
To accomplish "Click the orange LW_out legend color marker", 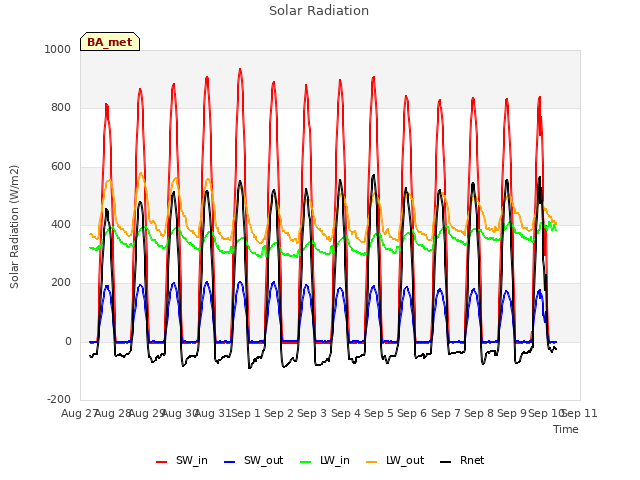I will (x=372, y=462).
